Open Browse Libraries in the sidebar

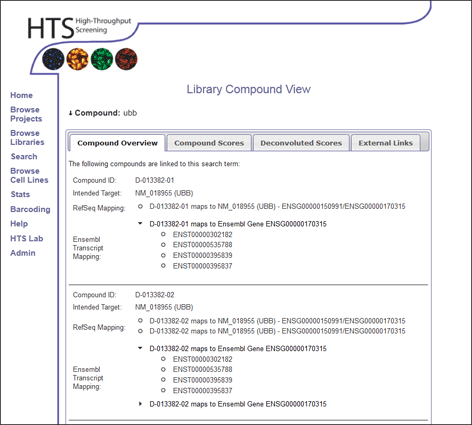[27, 138]
